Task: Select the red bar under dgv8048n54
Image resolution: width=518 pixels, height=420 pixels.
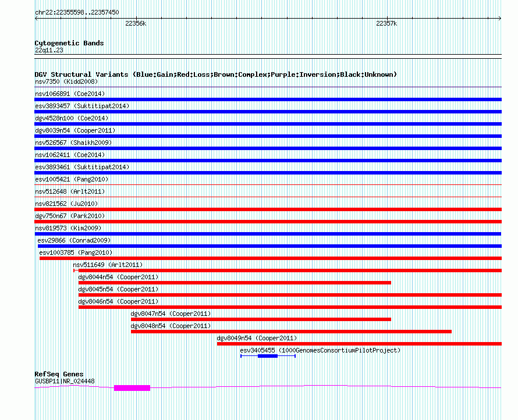Action: pyautogui.click(x=291, y=332)
